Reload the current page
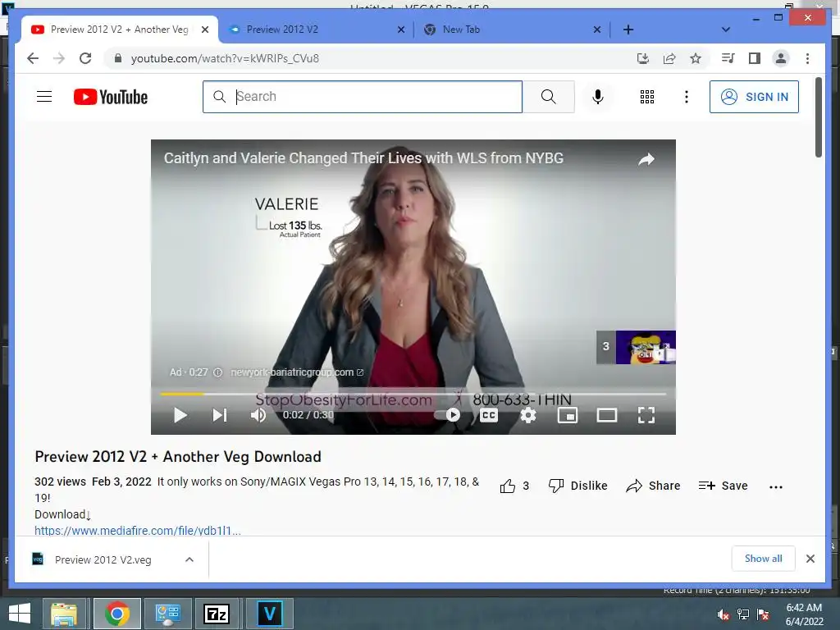The height and width of the screenshot is (630, 840). pyautogui.click(x=85, y=58)
